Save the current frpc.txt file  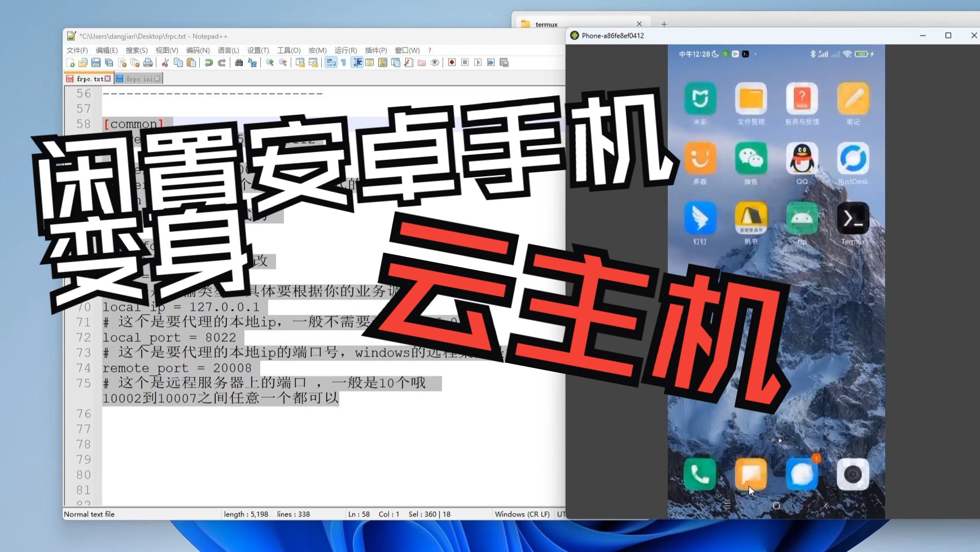tap(96, 63)
